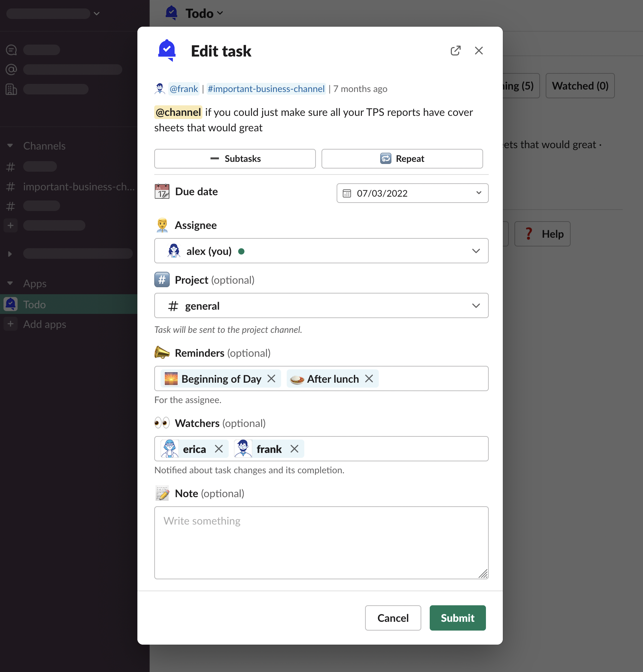Remove erica from watchers
Viewport: 643px width, 672px height.
click(x=219, y=449)
